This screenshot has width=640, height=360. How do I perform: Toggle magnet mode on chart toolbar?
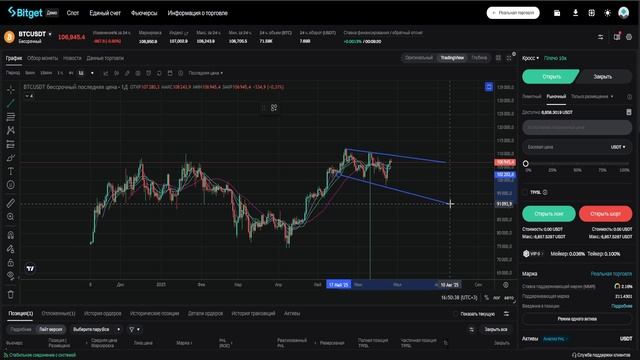pyautogui.click(x=11, y=235)
